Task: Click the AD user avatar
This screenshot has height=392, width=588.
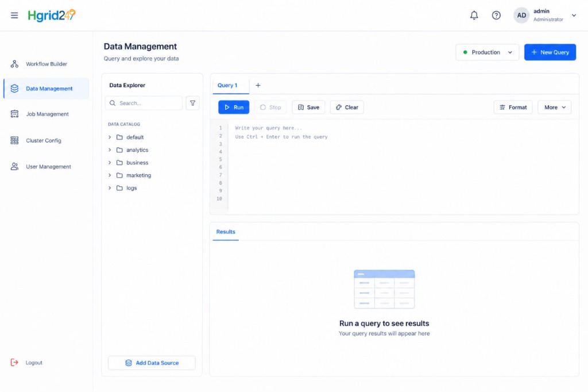Action: (x=521, y=16)
